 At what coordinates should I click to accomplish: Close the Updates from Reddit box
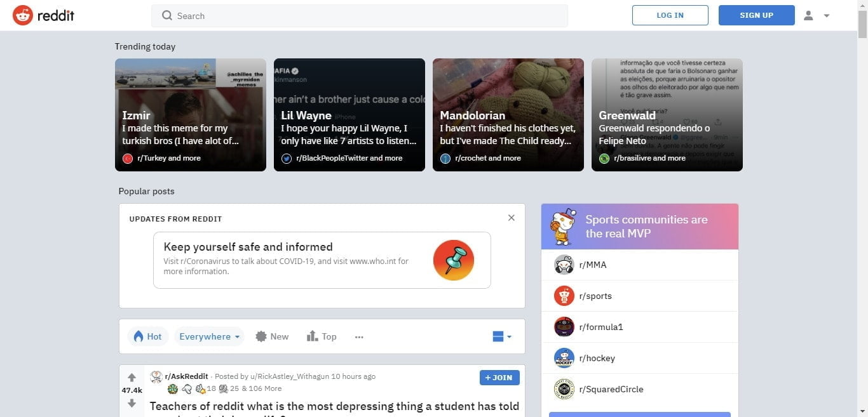512,218
